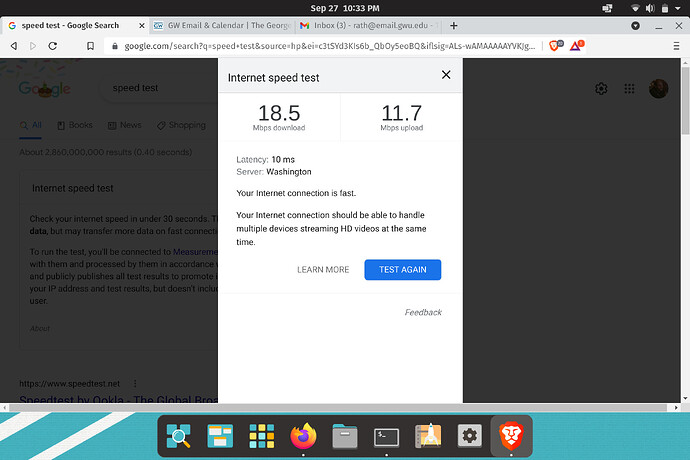The width and height of the screenshot is (690, 460).
Task: Open the speedtest.net result options dots
Action: (x=135, y=383)
